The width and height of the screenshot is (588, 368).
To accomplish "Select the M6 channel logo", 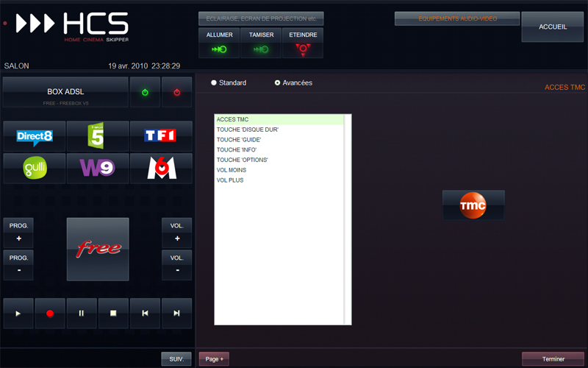I will (161, 169).
